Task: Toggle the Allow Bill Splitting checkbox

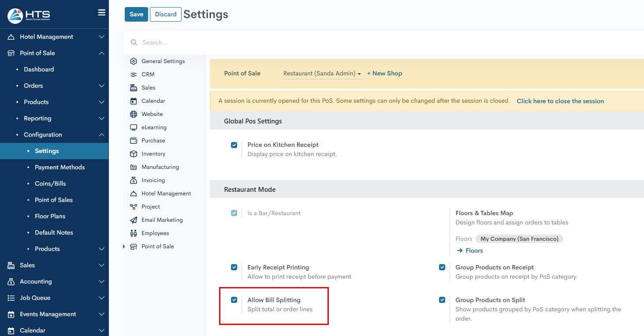Action: pyautogui.click(x=234, y=300)
